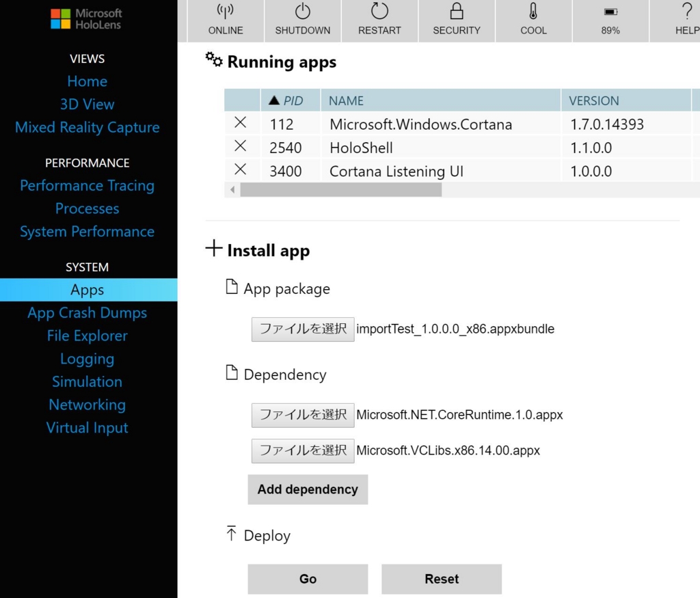Open the Virtual Input page
The width and height of the screenshot is (700, 598).
87,428
